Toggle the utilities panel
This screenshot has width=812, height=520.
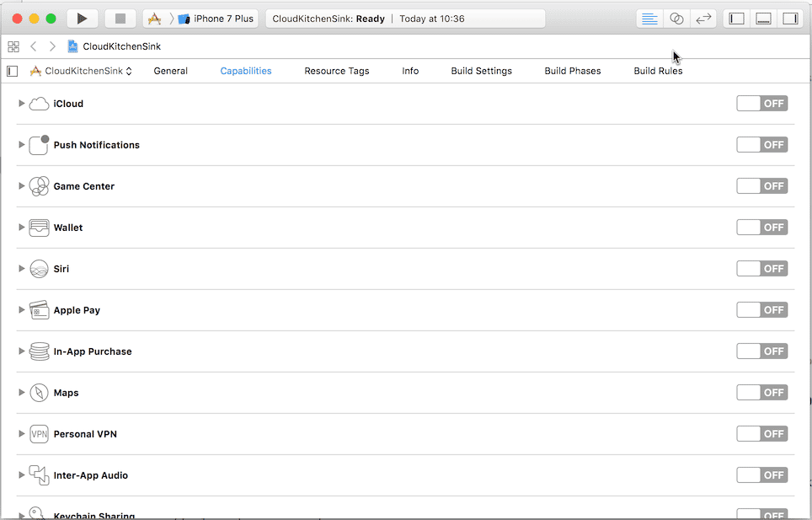[790, 19]
